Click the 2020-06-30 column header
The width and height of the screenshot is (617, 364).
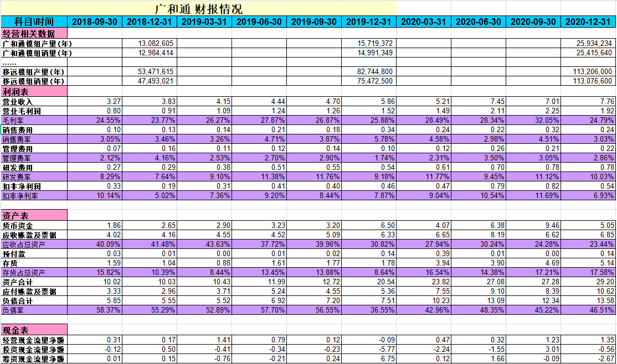click(x=479, y=22)
